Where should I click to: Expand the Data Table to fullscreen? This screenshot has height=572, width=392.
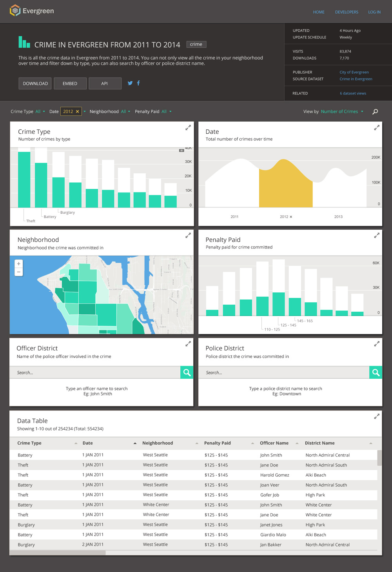(377, 416)
